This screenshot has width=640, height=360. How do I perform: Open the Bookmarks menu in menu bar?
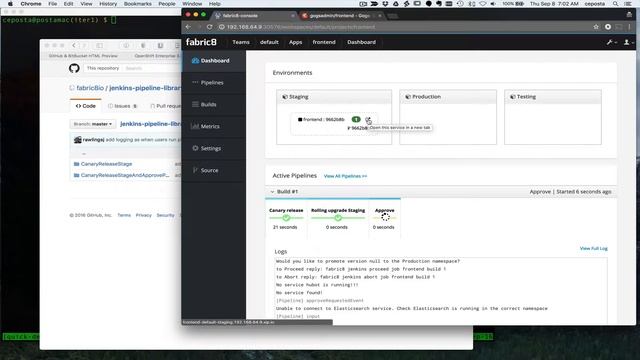[x=138, y=4]
